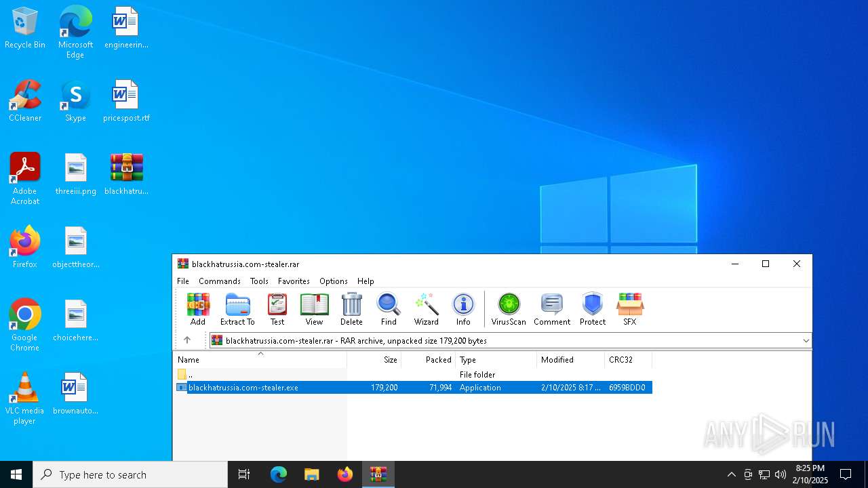The height and width of the screenshot is (488, 868).
Task: Select choicehere... image file on desktop
Action: click(x=76, y=321)
